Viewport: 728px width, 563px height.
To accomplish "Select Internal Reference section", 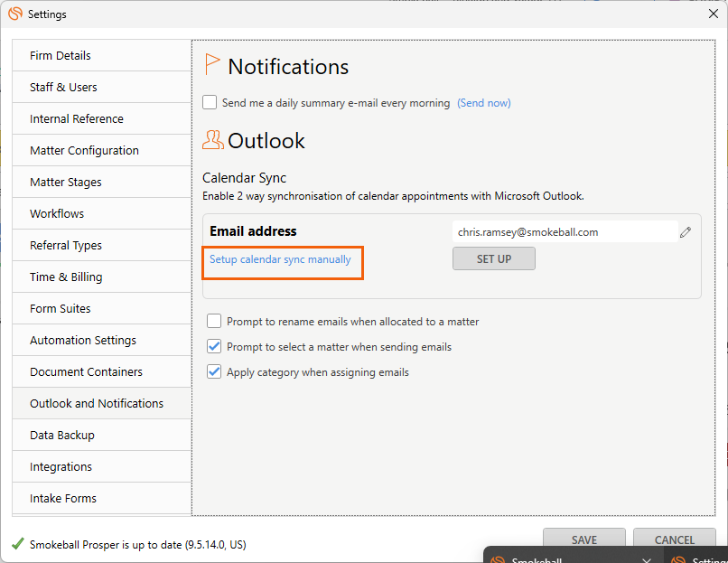I will click(x=102, y=118).
